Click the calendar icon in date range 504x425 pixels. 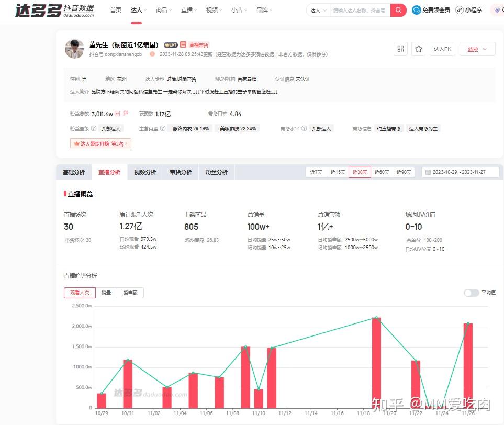428,172
